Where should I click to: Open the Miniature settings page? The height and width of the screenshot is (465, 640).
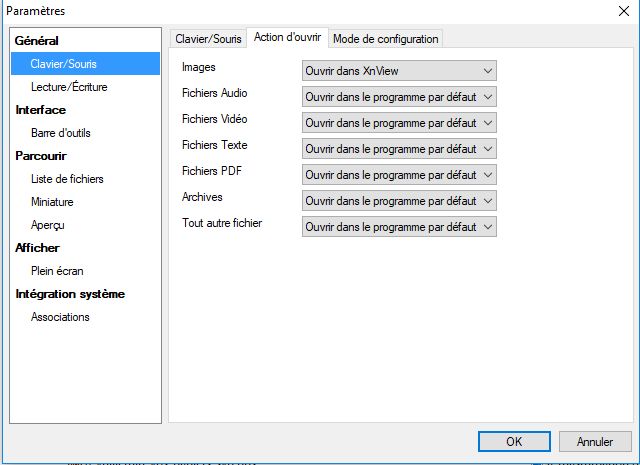[x=52, y=202]
